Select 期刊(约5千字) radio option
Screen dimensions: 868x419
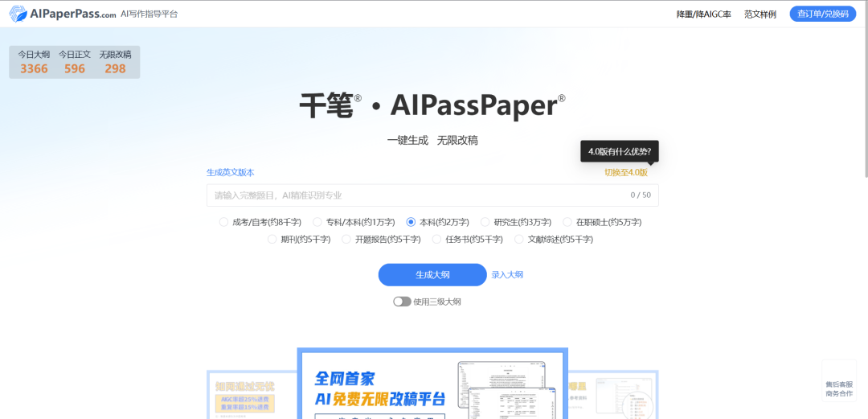(x=299, y=240)
